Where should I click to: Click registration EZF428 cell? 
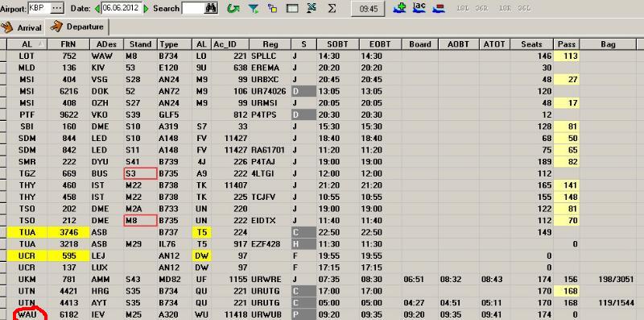270,244
